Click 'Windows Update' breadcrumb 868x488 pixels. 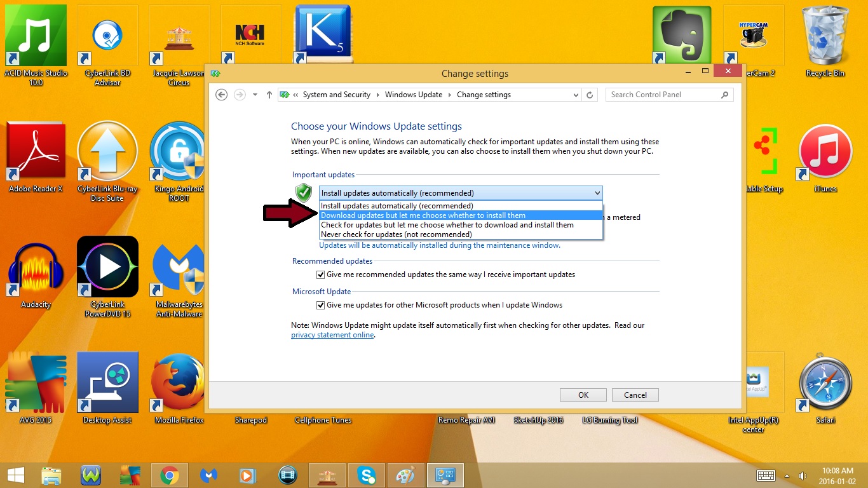pyautogui.click(x=414, y=95)
